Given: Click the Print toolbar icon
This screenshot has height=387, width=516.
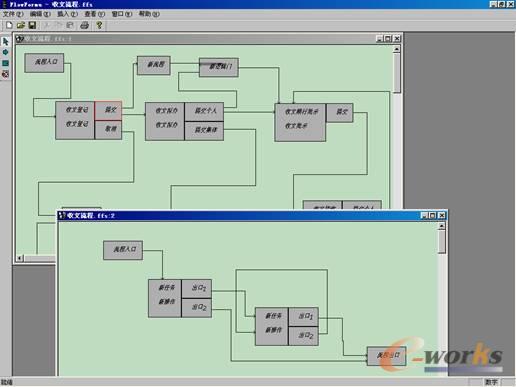Looking at the screenshot, I should pyautogui.click(x=85, y=25).
